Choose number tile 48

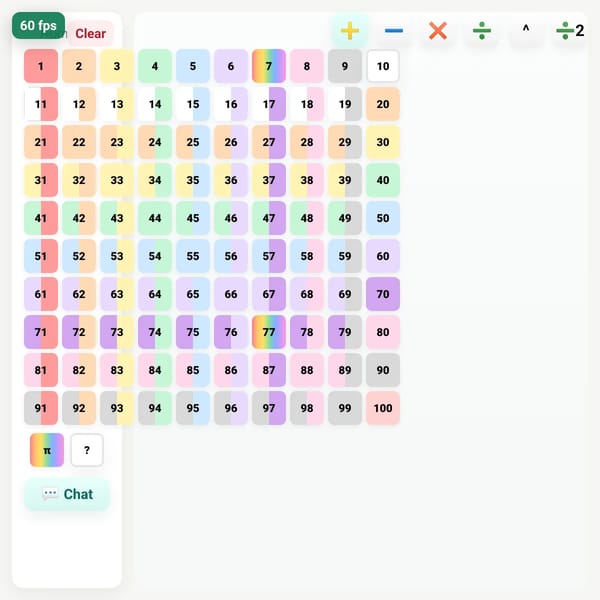click(307, 218)
